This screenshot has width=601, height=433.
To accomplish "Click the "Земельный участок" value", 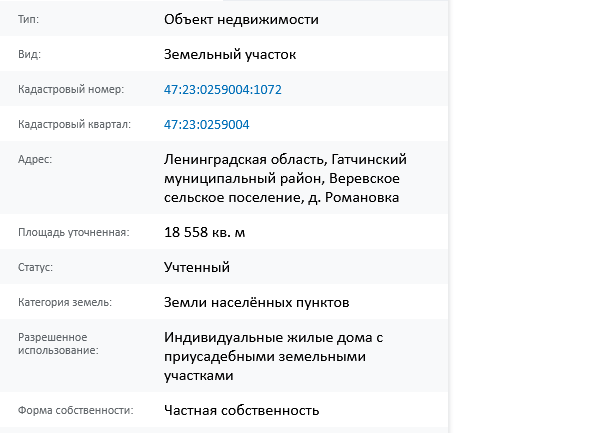I will (x=230, y=54).
